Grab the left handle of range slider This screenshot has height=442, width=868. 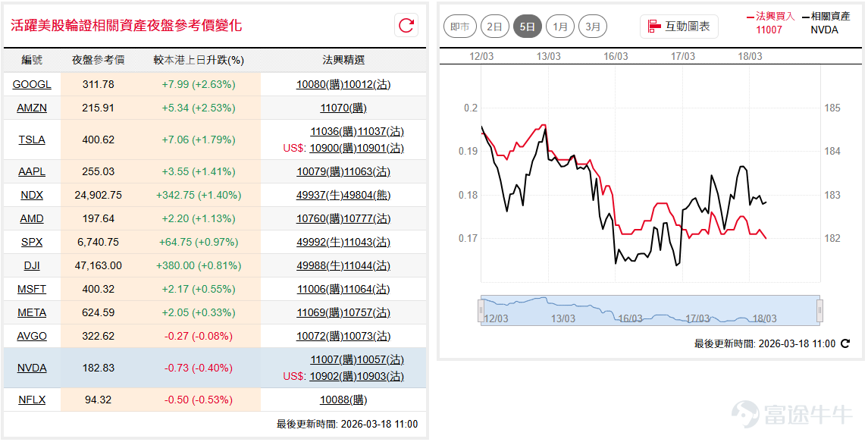(x=481, y=310)
